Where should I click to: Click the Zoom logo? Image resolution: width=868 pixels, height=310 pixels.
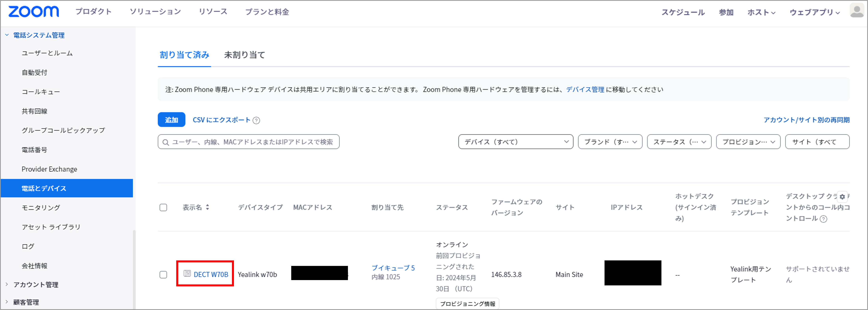tap(33, 11)
